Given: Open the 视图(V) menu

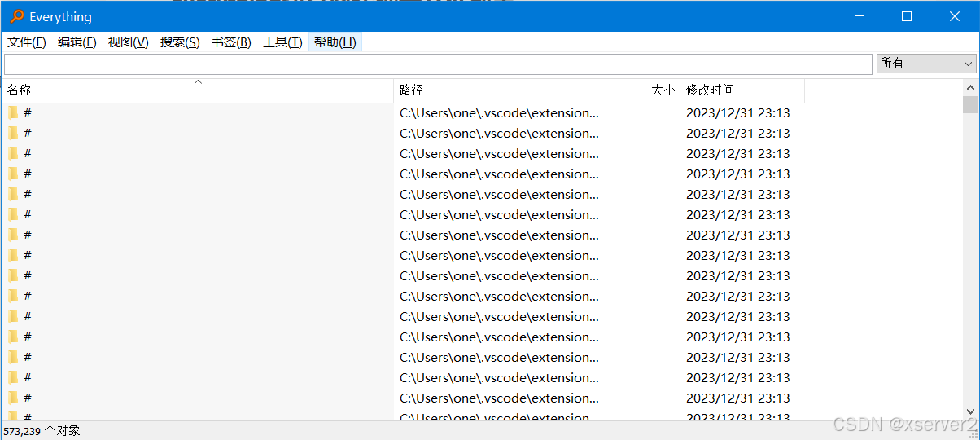Looking at the screenshot, I should tap(129, 42).
